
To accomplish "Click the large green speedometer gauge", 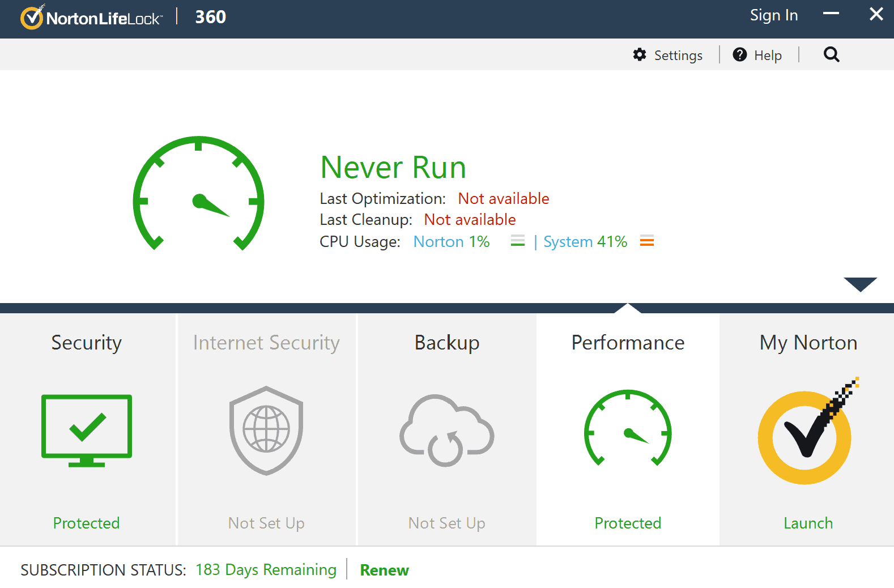I will 198,193.
